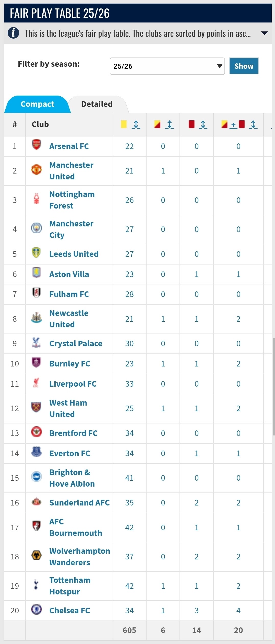The height and width of the screenshot is (644, 275).
Task: Sort by red cards column
Action: [203, 124]
